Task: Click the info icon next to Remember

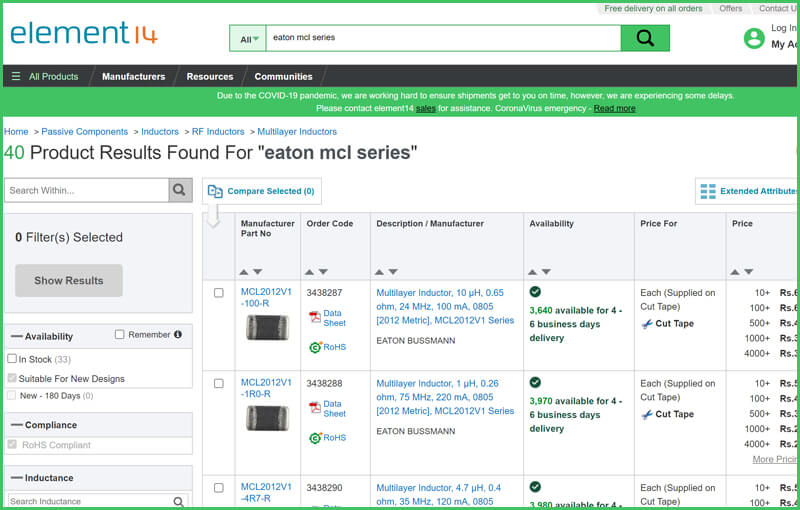Action: point(178,335)
